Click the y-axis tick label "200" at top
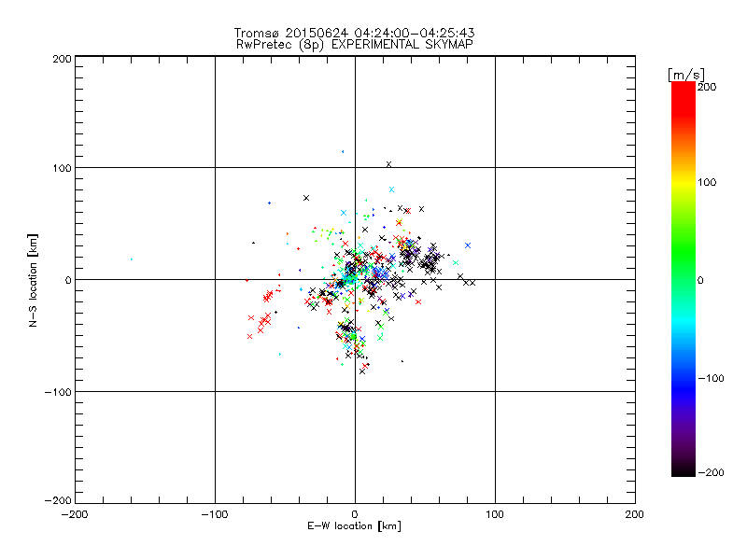Viewport: 747px width, 560px height. point(62,60)
